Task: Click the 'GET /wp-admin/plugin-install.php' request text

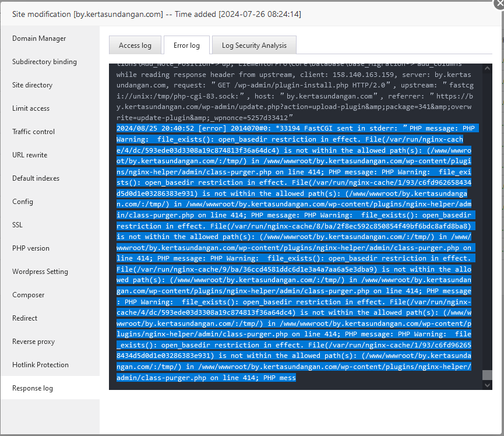Action: [283, 85]
